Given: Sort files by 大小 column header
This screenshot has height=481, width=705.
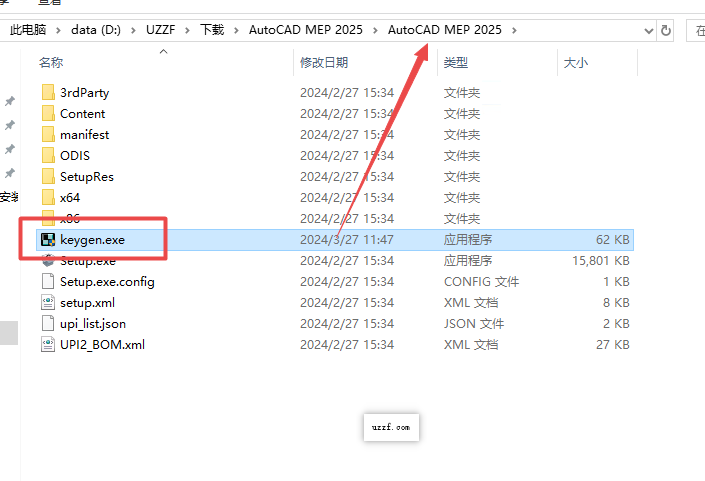Looking at the screenshot, I should coord(576,62).
